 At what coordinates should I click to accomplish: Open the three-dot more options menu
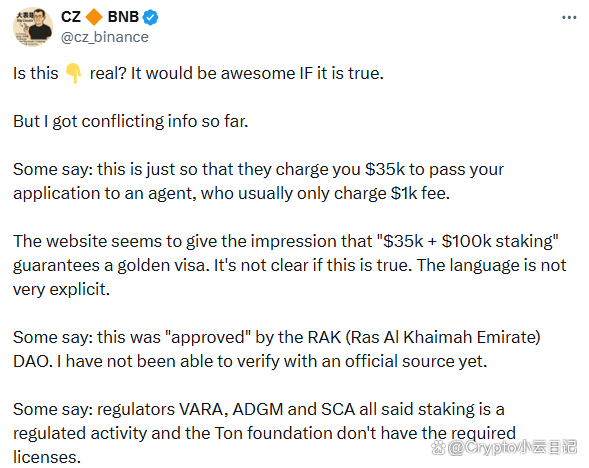pyautogui.click(x=569, y=17)
